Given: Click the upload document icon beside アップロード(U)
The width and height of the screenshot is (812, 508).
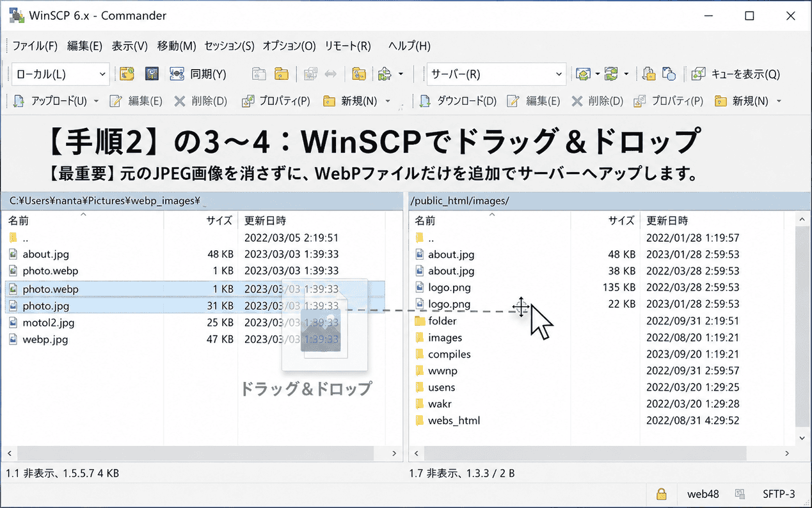Looking at the screenshot, I should (x=19, y=101).
